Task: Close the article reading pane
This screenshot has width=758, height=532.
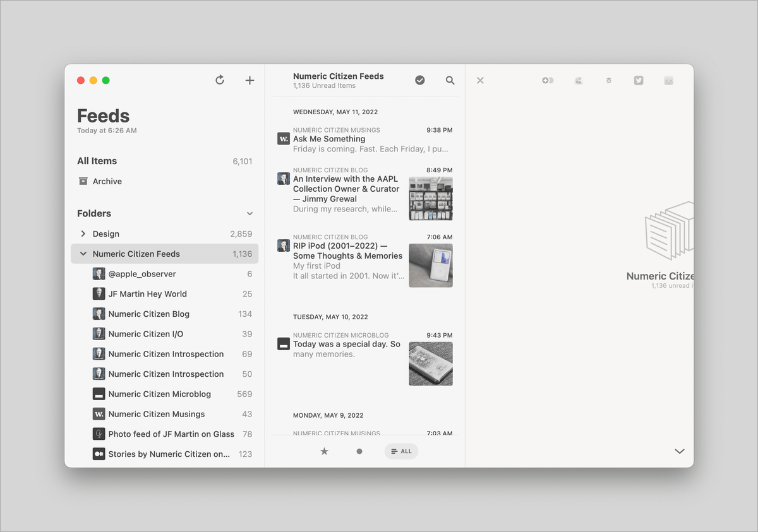Action: [x=480, y=80]
